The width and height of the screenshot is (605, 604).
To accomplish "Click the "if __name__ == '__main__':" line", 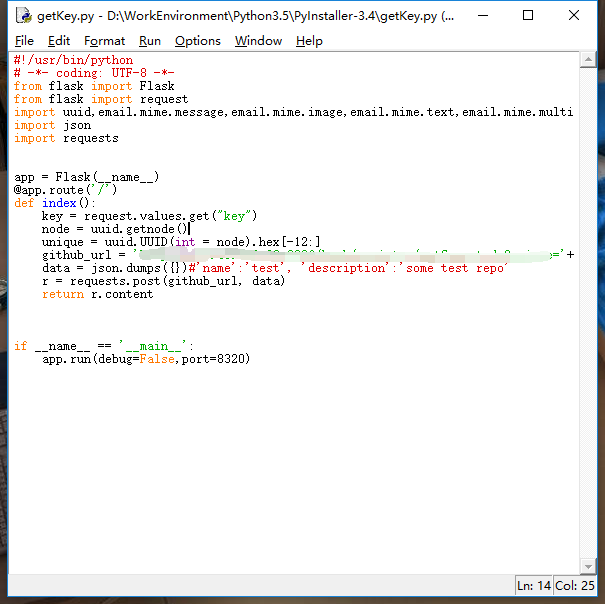I will [103, 346].
